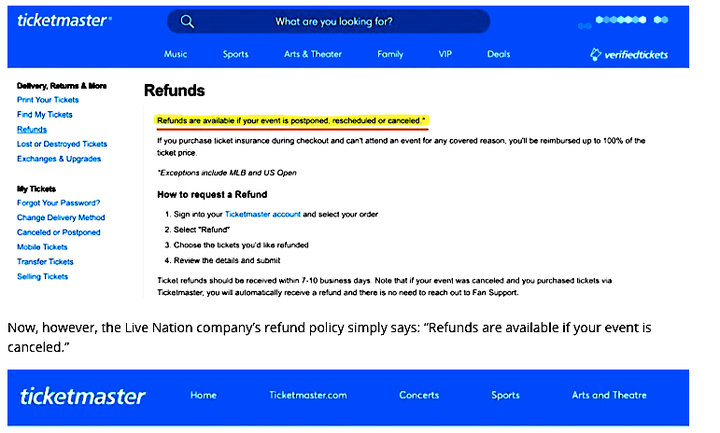Open the Print Your Tickets link
Screen dimensions: 720x433
click(48, 100)
